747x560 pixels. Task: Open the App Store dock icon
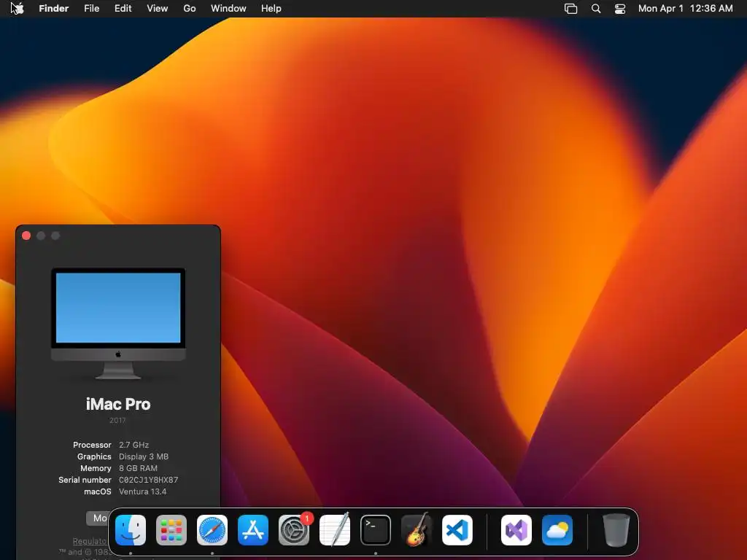click(x=253, y=530)
